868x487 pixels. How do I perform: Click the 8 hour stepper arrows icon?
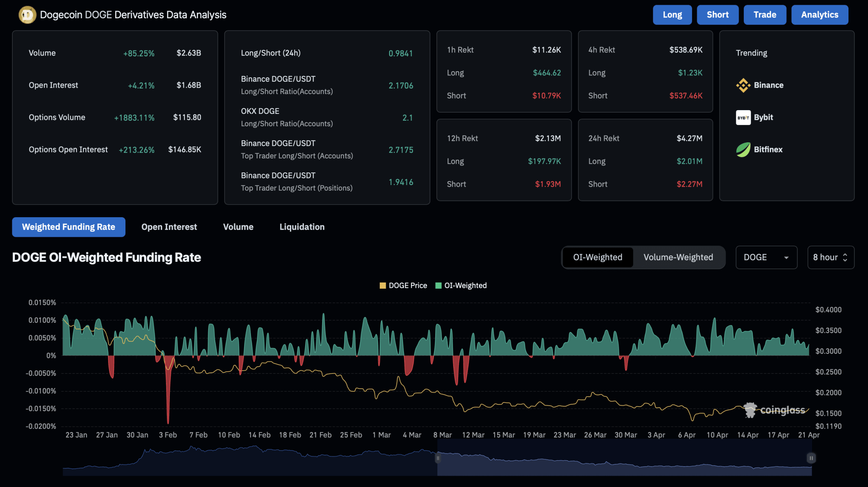(845, 257)
